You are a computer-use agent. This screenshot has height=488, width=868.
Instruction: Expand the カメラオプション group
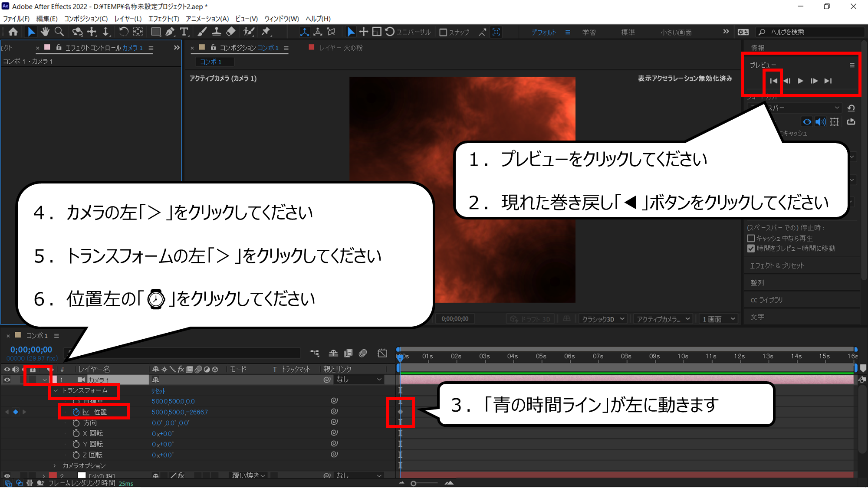(x=55, y=465)
